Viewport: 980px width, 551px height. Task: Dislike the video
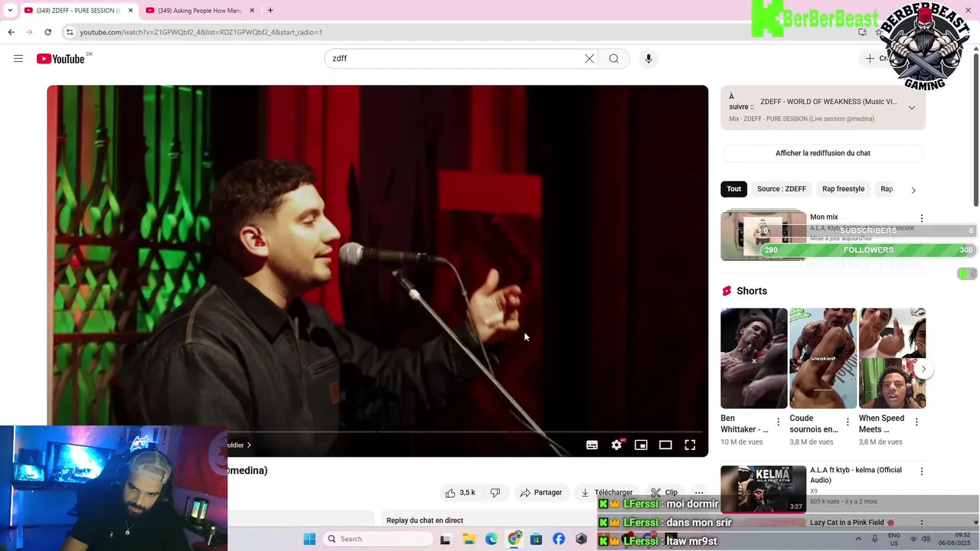495,493
